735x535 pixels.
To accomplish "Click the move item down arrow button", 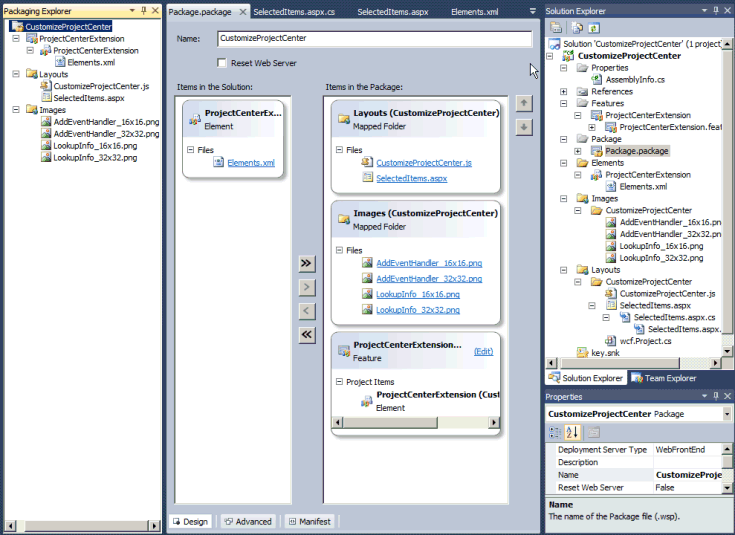I will click(524, 127).
